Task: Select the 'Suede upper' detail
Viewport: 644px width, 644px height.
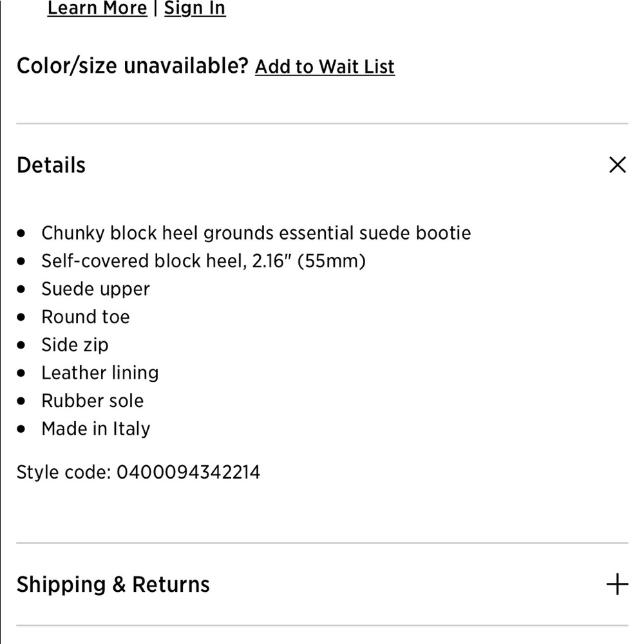Action: coord(95,289)
